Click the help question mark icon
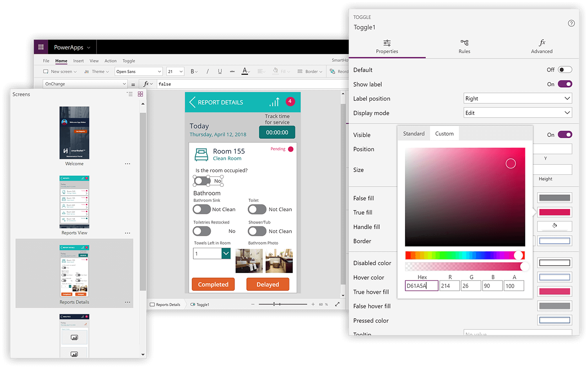Viewport: 588px width, 367px height. (571, 23)
